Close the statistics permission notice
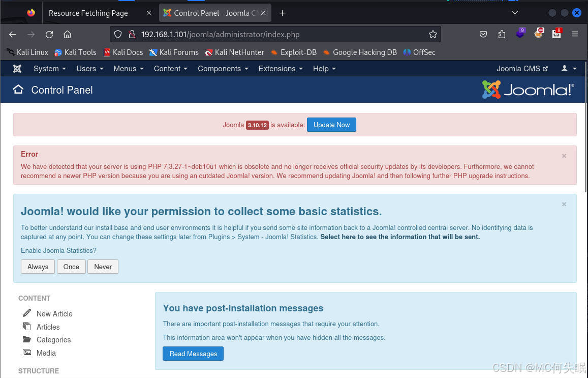Image resolution: width=588 pixels, height=378 pixels. [564, 204]
